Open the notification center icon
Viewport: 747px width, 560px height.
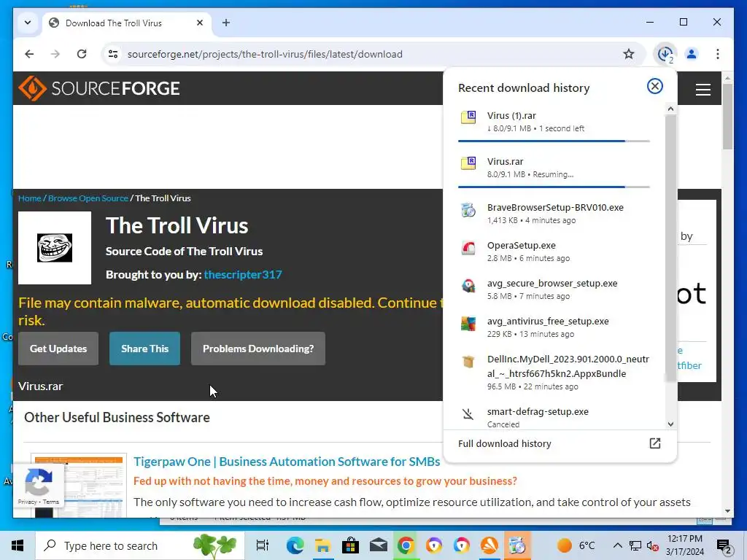click(724, 546)
